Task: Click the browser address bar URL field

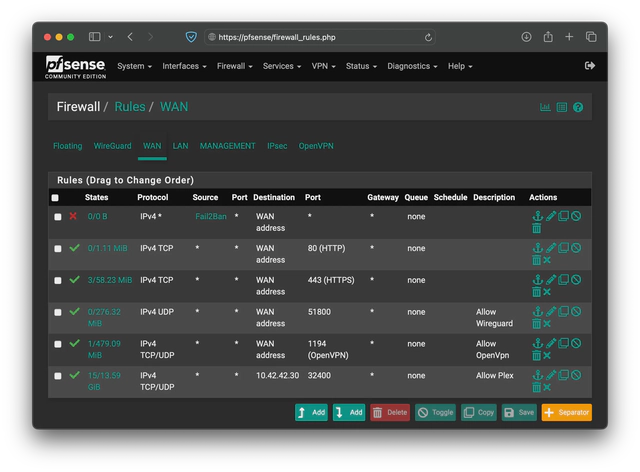Action: [x=320, y=37]
